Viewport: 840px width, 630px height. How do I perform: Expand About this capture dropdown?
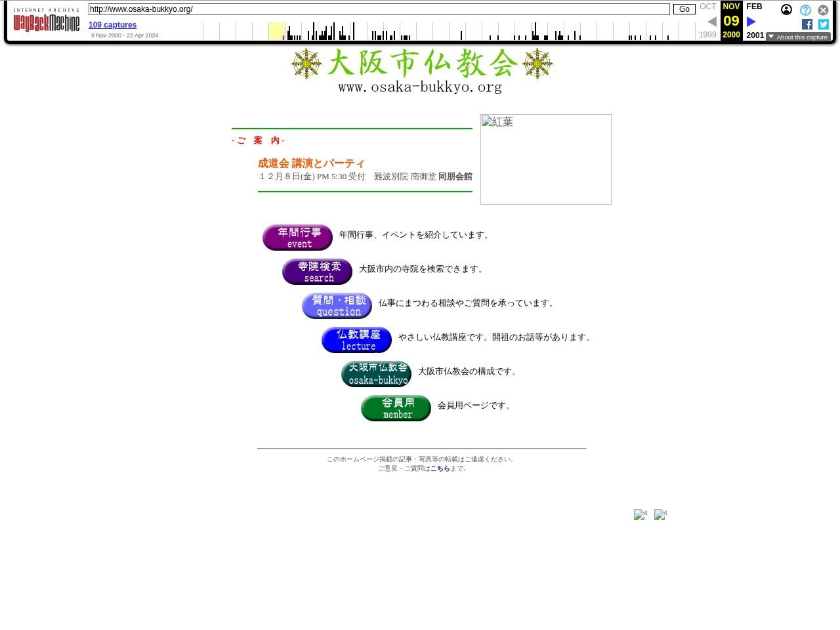798,37
